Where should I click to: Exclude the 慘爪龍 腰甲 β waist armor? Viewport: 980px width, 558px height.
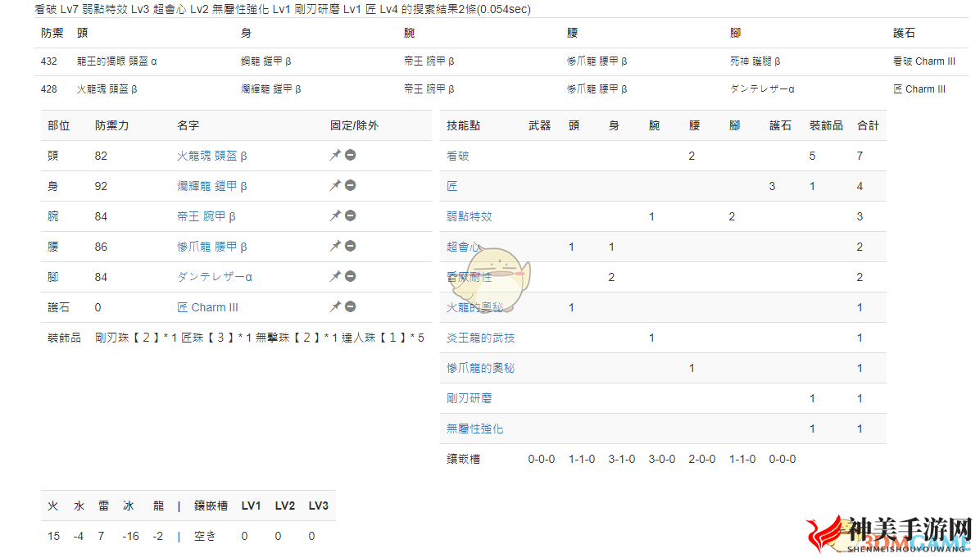pyautogui.click(x=351, y=246)
